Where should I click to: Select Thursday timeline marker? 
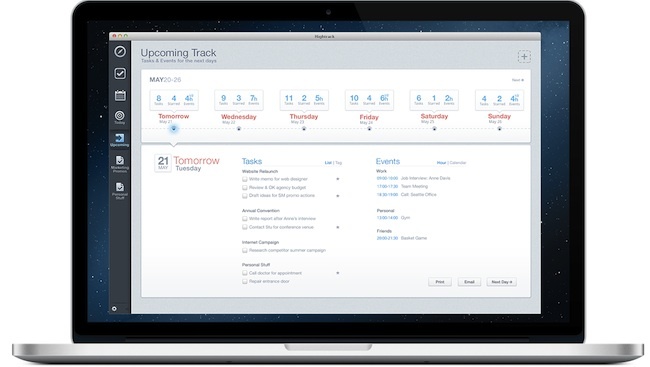304,129
